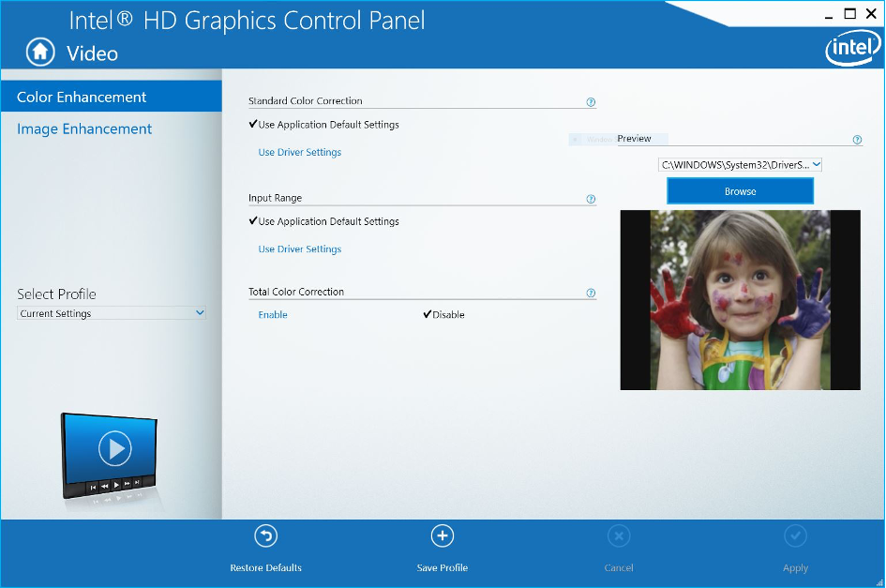Click the Total Color Correction help icon
The width and height of the screenshot is (886, 588).
pos(591,293)
